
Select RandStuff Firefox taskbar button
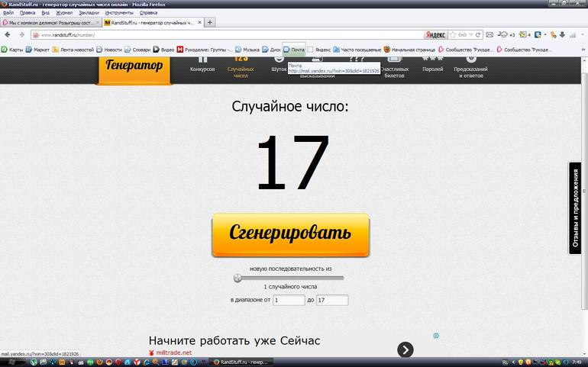(x=241, y=362)
